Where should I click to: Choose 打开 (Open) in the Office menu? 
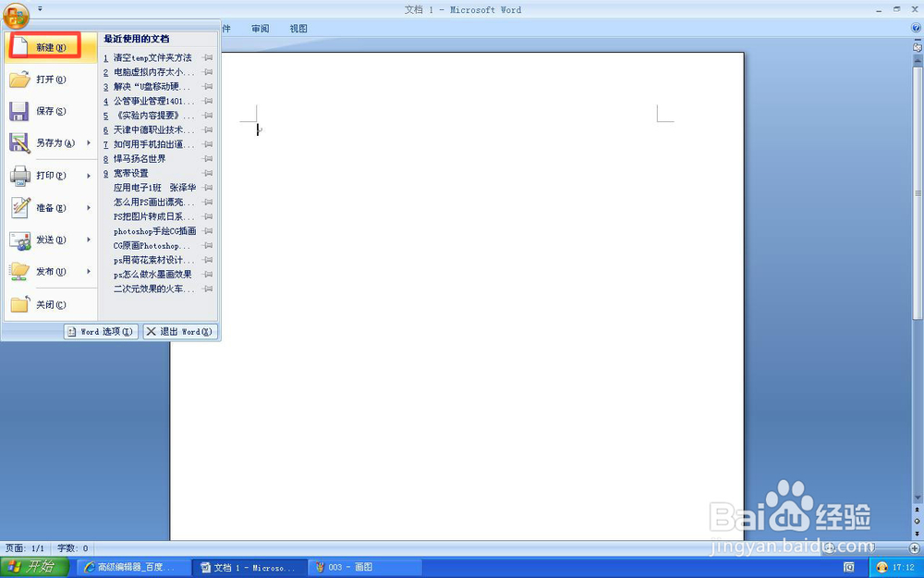(x=51, y=79)
